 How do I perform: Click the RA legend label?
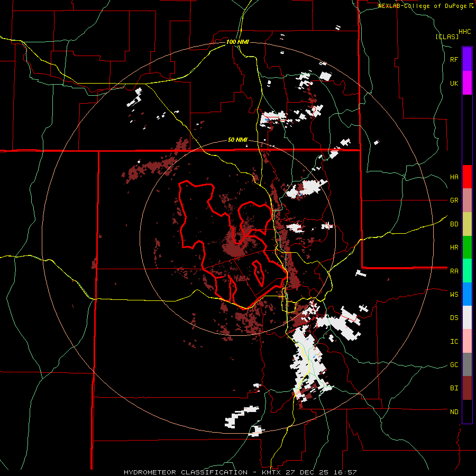[454, 271]
